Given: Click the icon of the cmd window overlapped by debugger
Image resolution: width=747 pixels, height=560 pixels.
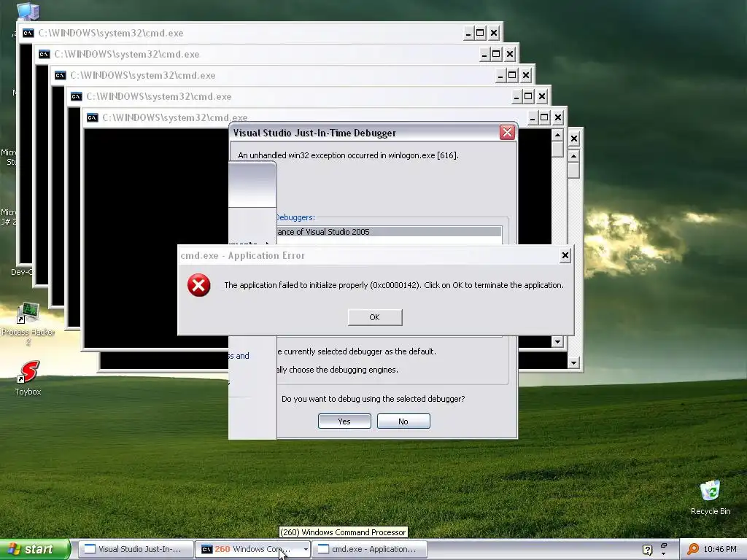Looking at the screenshot, I should [x=93, y=117].
